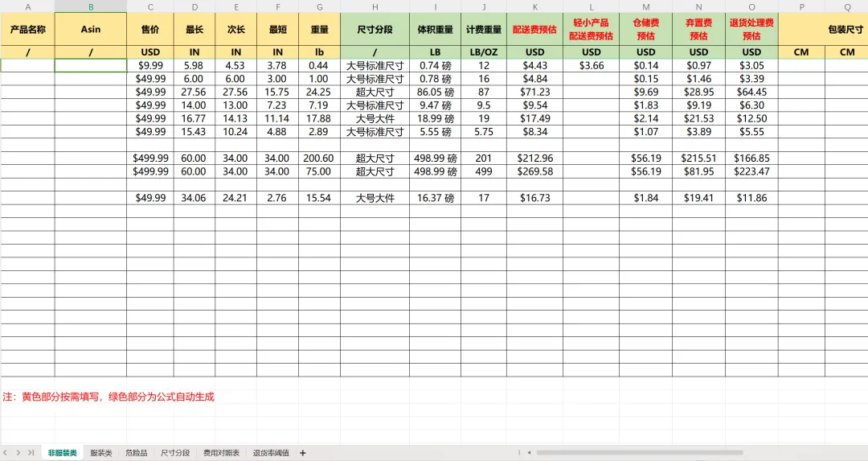Select column M header
Screen dimensions: 868x461
[x=645, y=6]
